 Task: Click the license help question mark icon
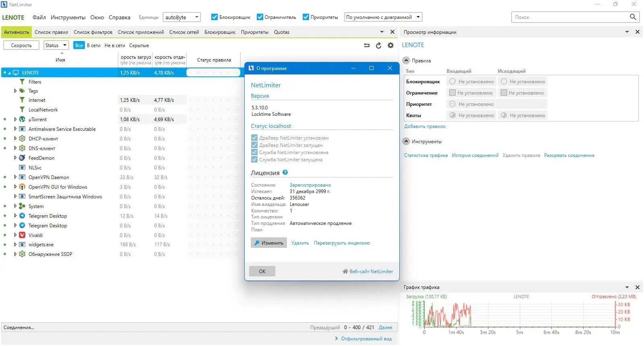285,173
